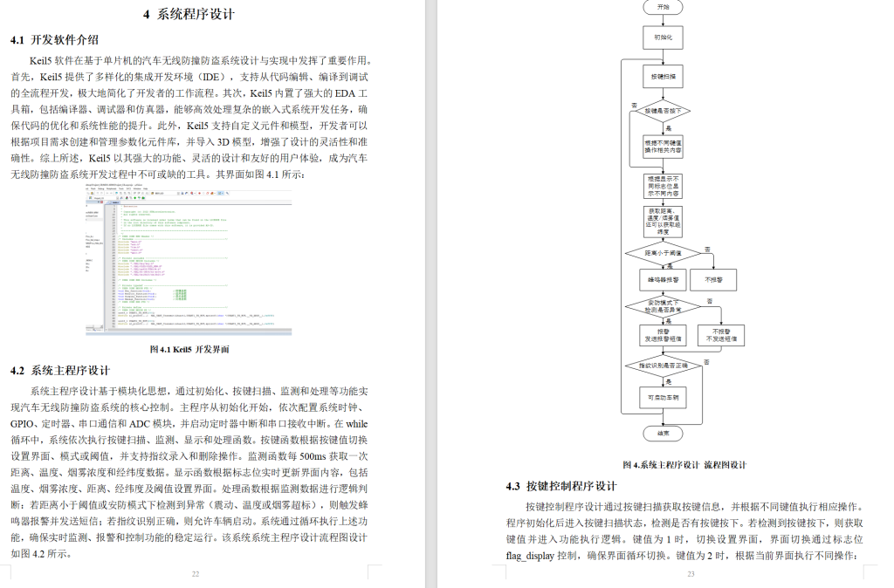Click the 初始化 initialization process box

click(x=662, y=37)
